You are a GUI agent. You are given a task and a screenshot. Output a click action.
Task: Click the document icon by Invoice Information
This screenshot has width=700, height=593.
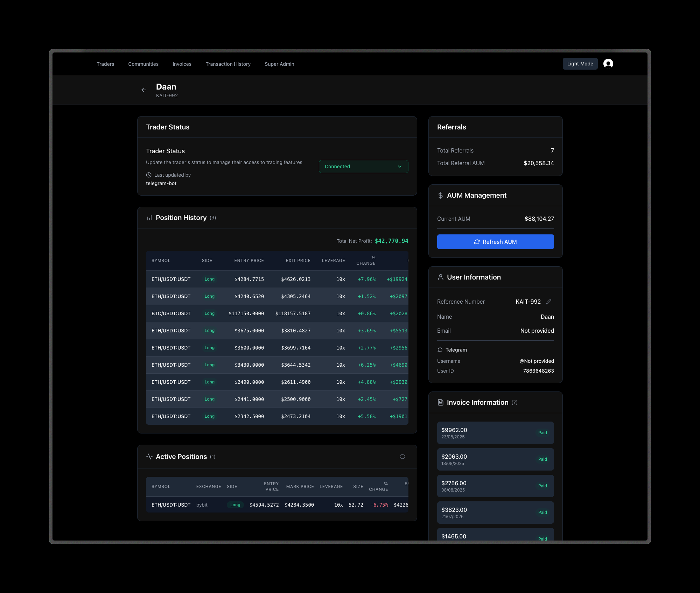[441, 402]
